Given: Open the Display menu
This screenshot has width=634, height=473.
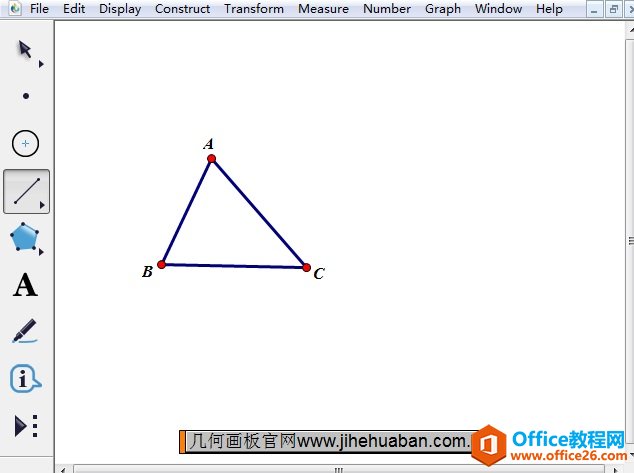Looking at the screenshot, I should coord(120,8).
